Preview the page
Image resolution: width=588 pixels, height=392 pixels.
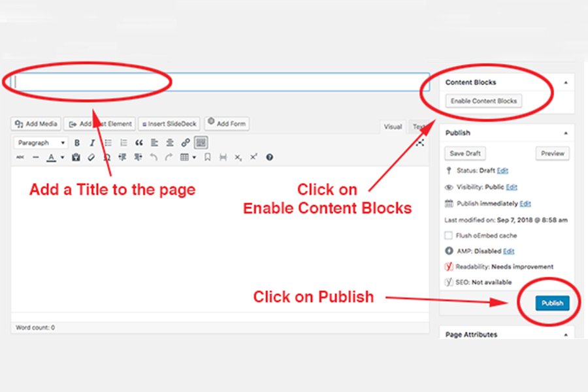pyautogui.click(x=552, y=154)
